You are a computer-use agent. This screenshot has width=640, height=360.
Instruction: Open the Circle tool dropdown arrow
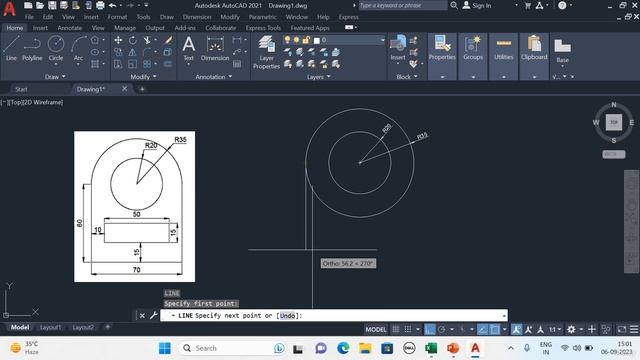[56, 64]
